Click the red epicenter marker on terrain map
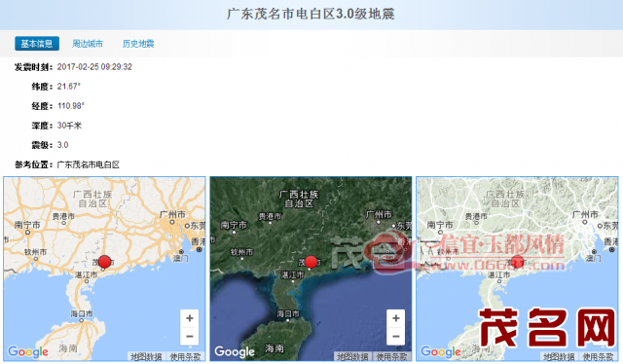This screenshot has height=364, width=623. 517,262
